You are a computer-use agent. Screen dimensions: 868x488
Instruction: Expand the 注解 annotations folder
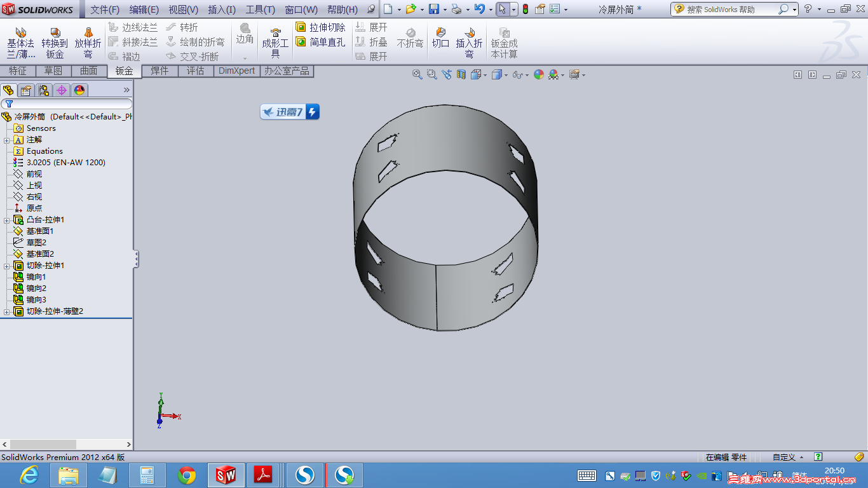pos(6,140)
